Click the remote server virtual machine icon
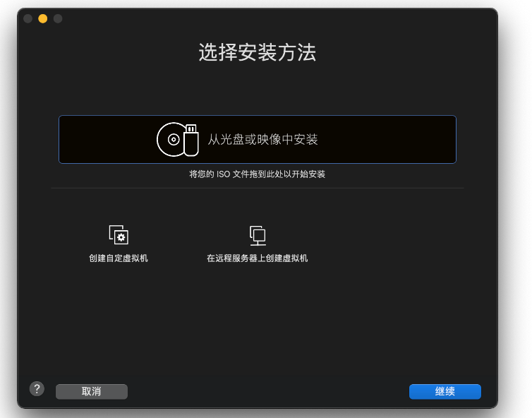The width and height of the screenshot is (532, 418). pyautogui.click(x=258, y=235)
